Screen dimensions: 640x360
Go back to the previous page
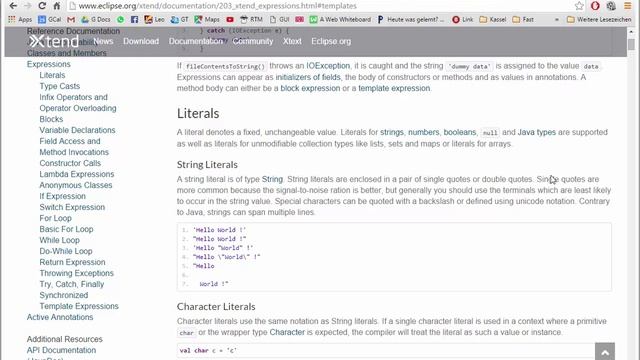[13, 6]
